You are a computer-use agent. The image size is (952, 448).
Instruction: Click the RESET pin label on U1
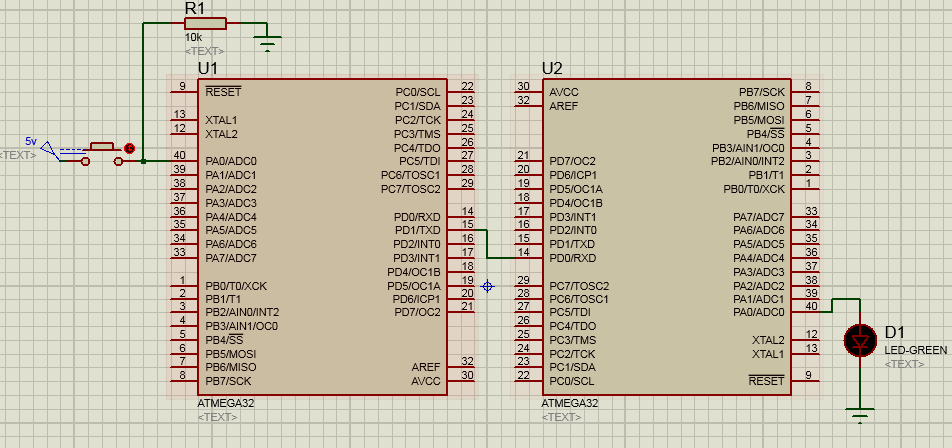(223, 92)
